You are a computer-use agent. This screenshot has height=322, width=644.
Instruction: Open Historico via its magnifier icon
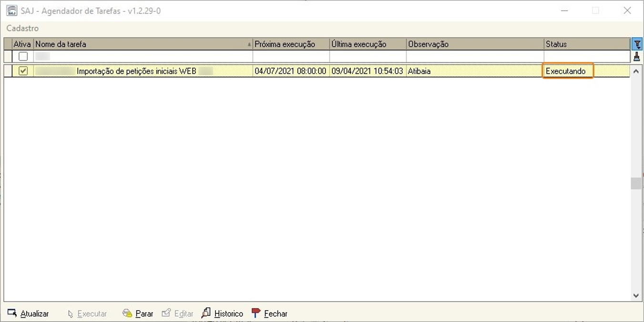pyautogui.click(x=206, y=313)
